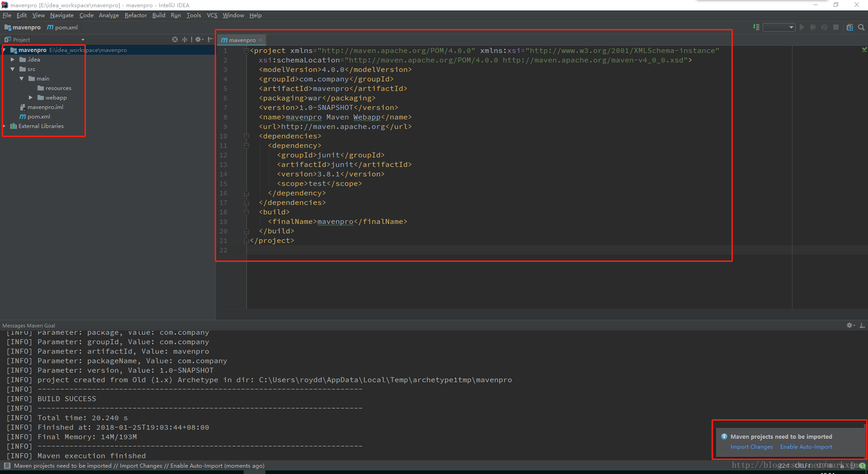Click the CRLF line separator in status bar
Screen dimensions: 868x474
tap(803, 465)
